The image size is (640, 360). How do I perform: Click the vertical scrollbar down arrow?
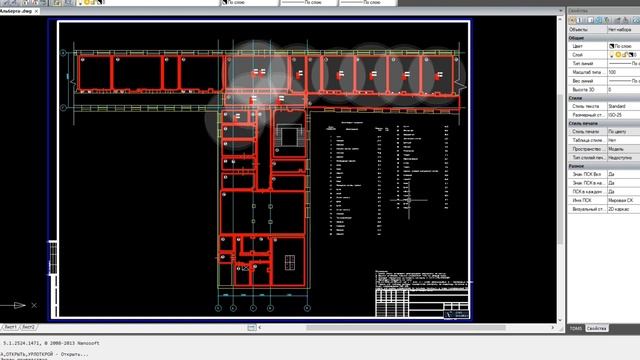point(560,320)
